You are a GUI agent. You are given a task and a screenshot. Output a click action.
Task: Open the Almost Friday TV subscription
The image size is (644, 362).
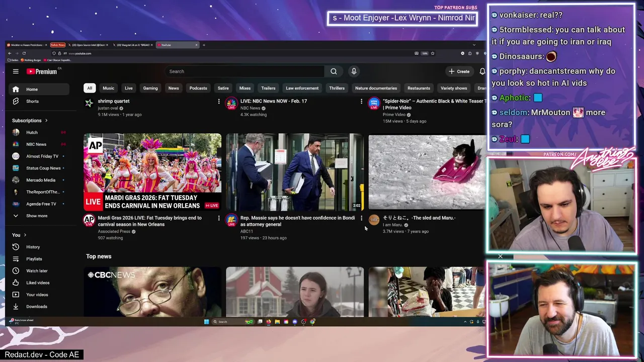point(39,156)
